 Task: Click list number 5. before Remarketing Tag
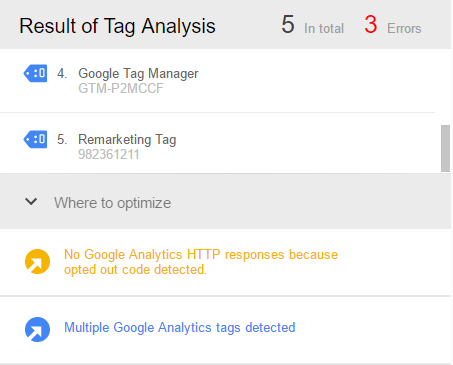pos(62,139)
